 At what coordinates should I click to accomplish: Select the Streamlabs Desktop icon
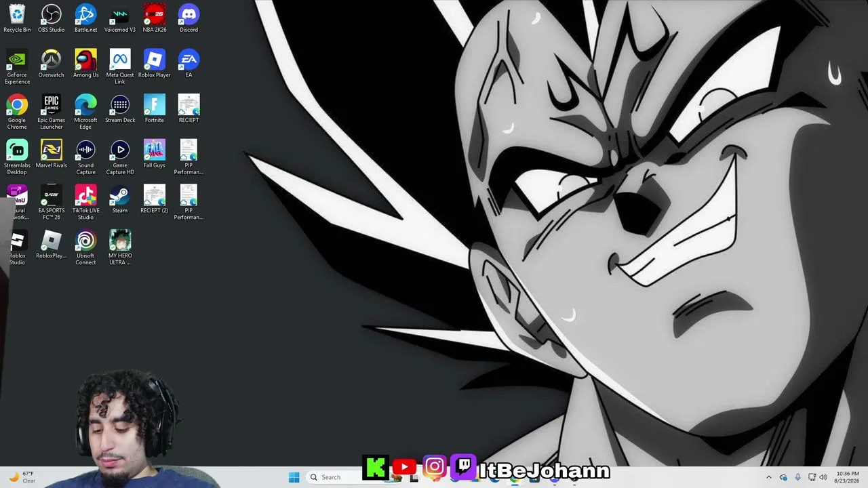(17, 157)
